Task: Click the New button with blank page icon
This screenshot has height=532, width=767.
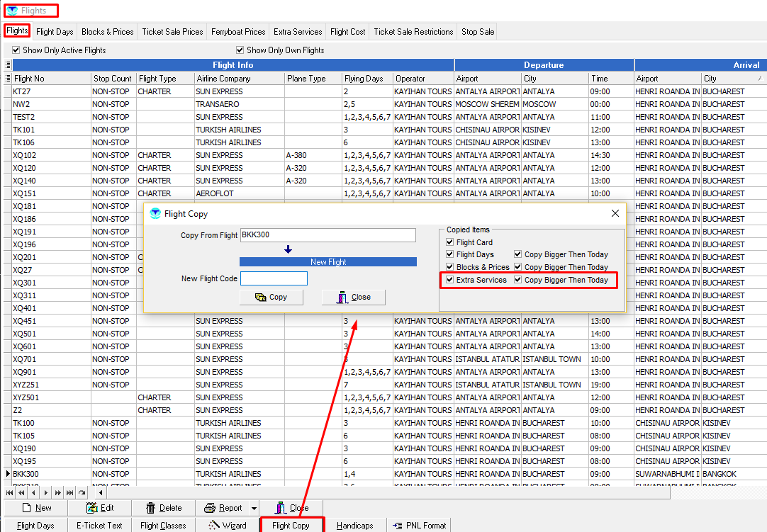Action: pyautogui.click(x=37, y=508)
